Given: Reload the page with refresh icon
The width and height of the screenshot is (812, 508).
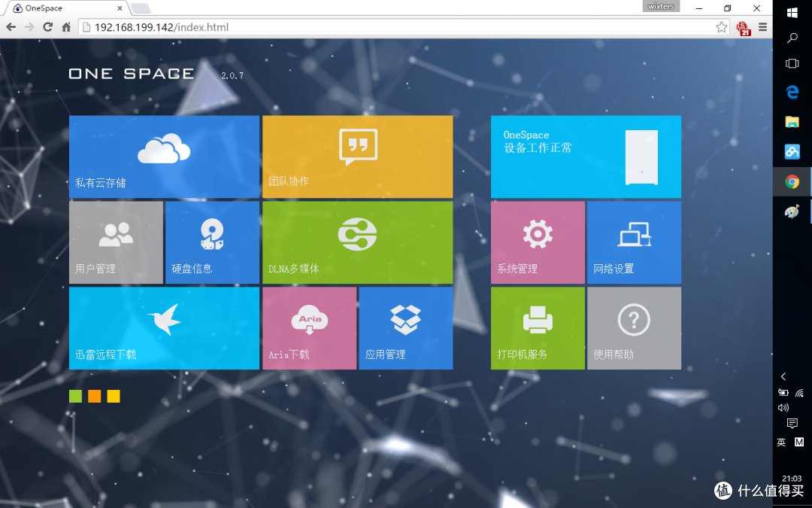Looking at the screenshot, I should click(47, 27).
